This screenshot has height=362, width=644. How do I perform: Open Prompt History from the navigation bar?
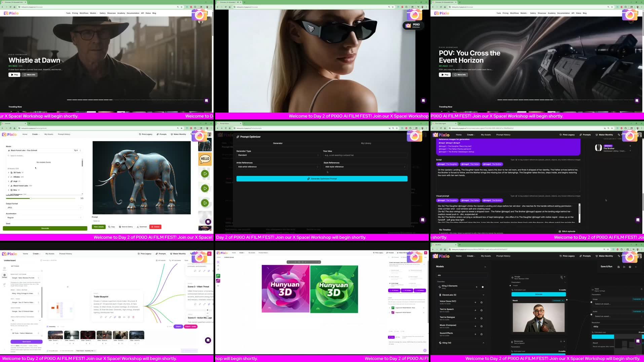point(64,134)
